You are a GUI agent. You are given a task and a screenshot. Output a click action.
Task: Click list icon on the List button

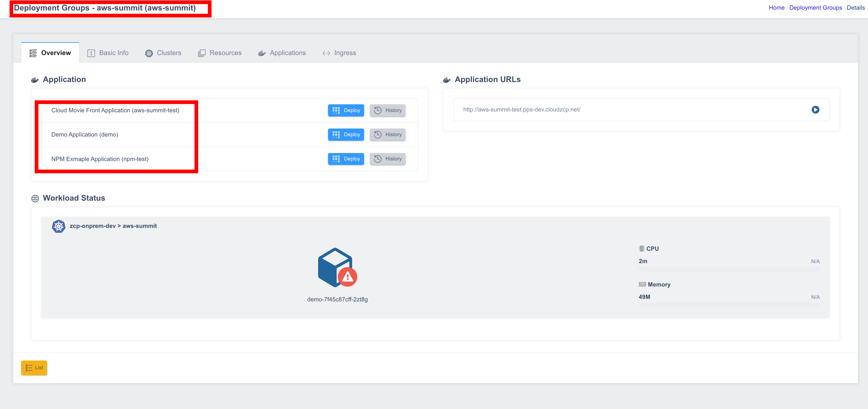(x=29, y=368)
